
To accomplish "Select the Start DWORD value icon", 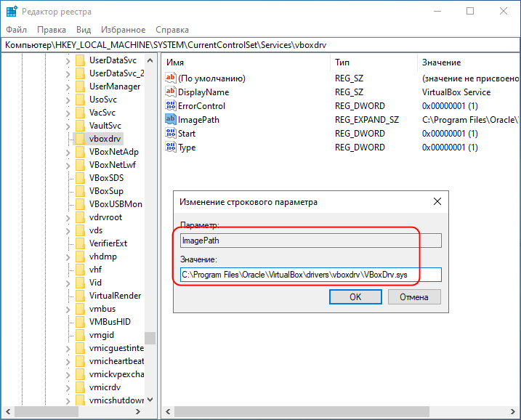I will (x=171, y=133).
